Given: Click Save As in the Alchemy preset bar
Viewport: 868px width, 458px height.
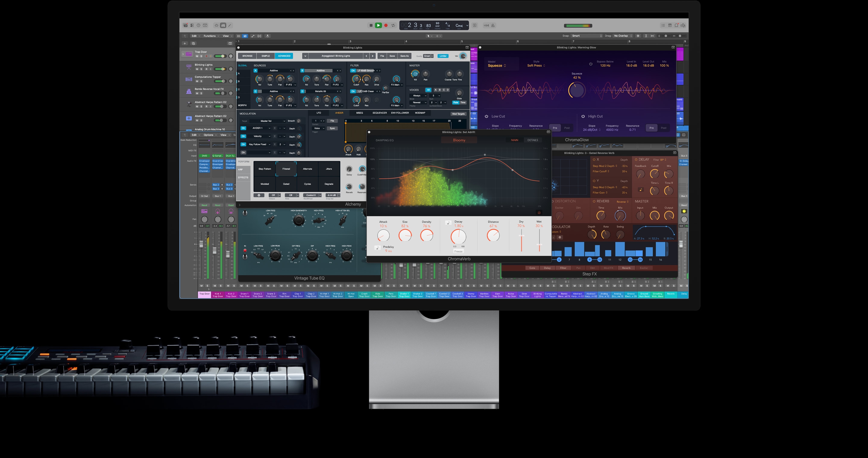Looking at the screenshot, I should coord(404,55).
